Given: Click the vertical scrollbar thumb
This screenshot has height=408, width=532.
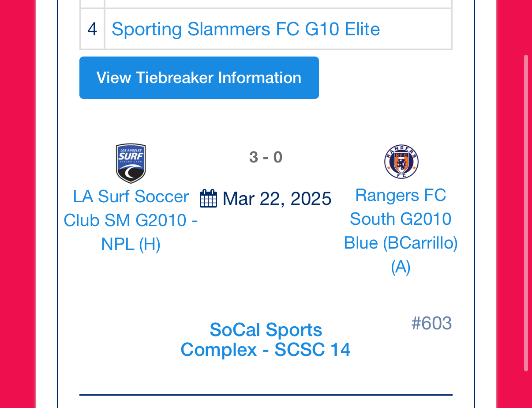Looking at the screenshot, I should click(526, 213).
